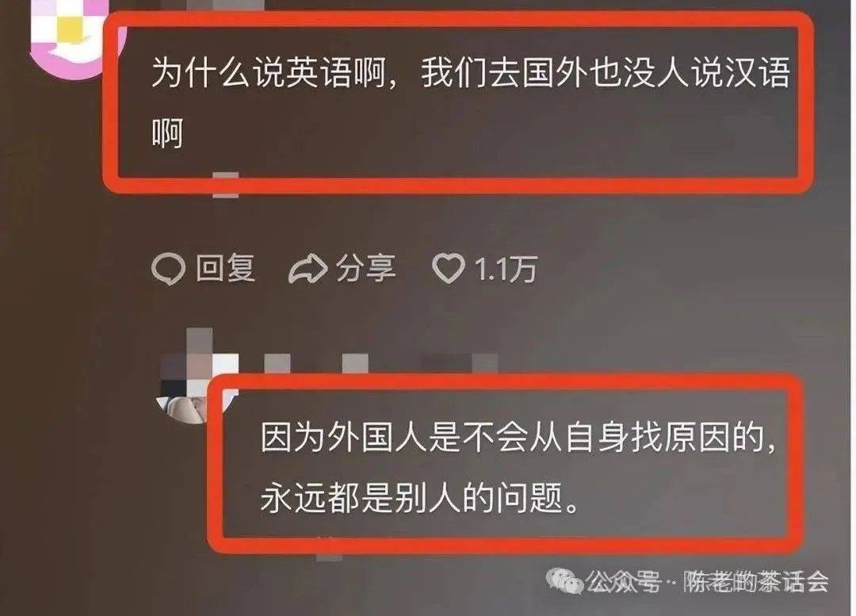This screenshot has width=856, height=616.
Task: Click 汉语 at the end of the first comment line
Action: point(758,72)
